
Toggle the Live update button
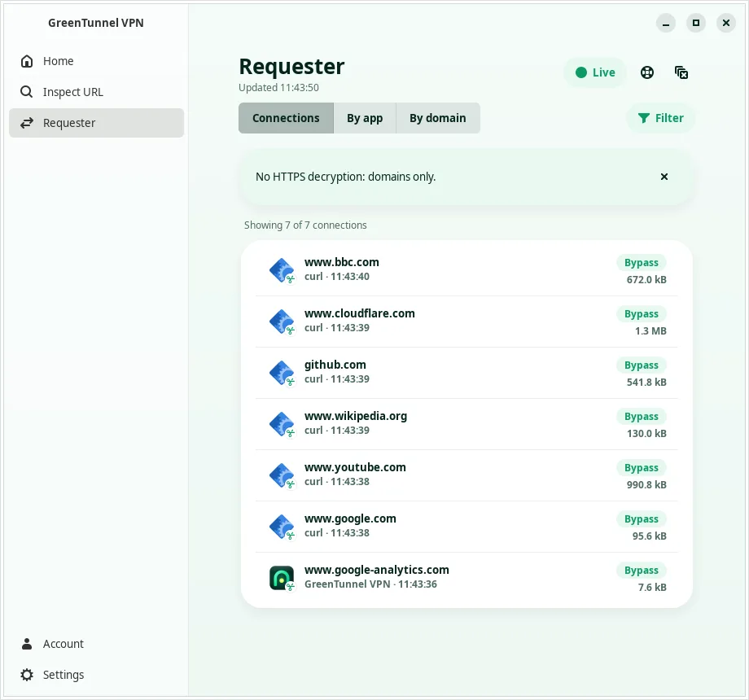[594, 72]
